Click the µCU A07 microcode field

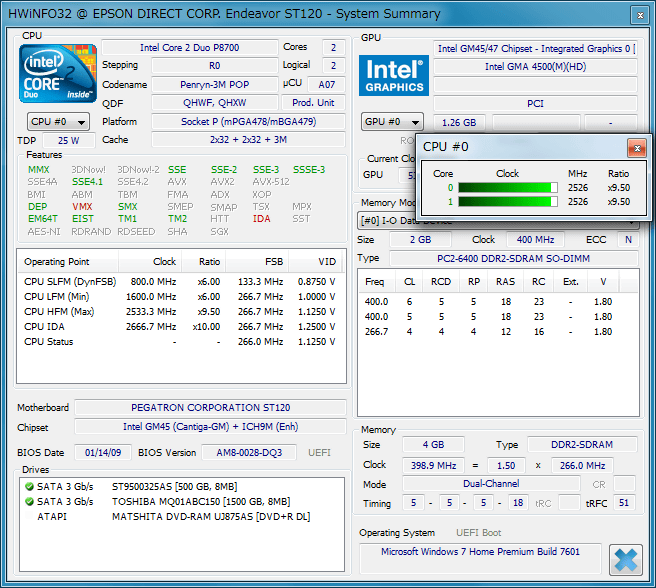pyautogui.click(x=326, y=85)
